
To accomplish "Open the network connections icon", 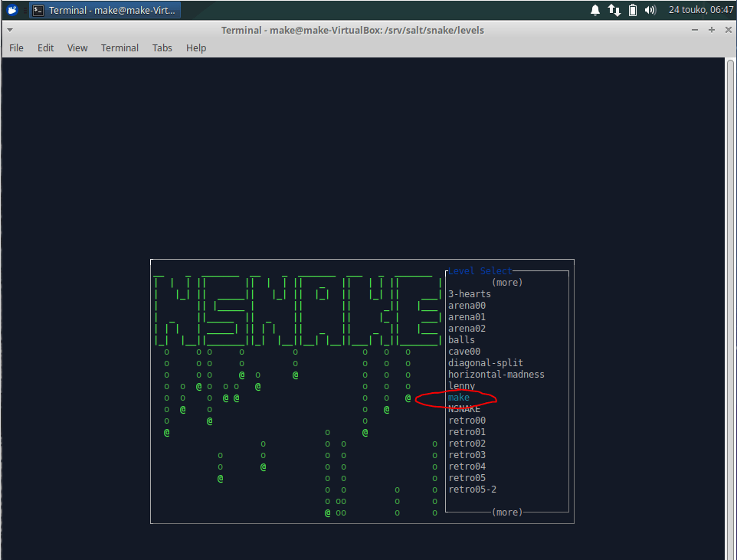I will coord(614,10).
